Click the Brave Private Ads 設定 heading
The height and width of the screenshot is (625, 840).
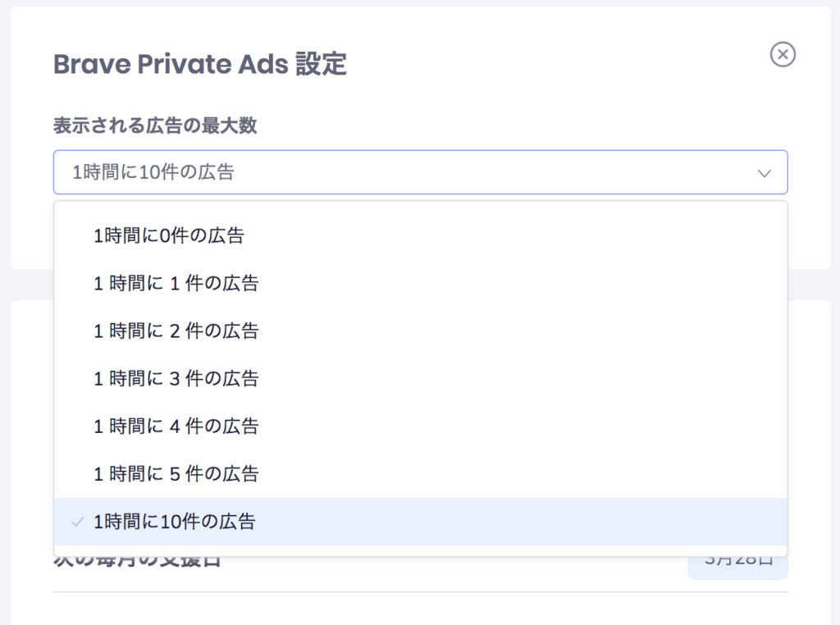pyautogui.click(x=200, y=64)
